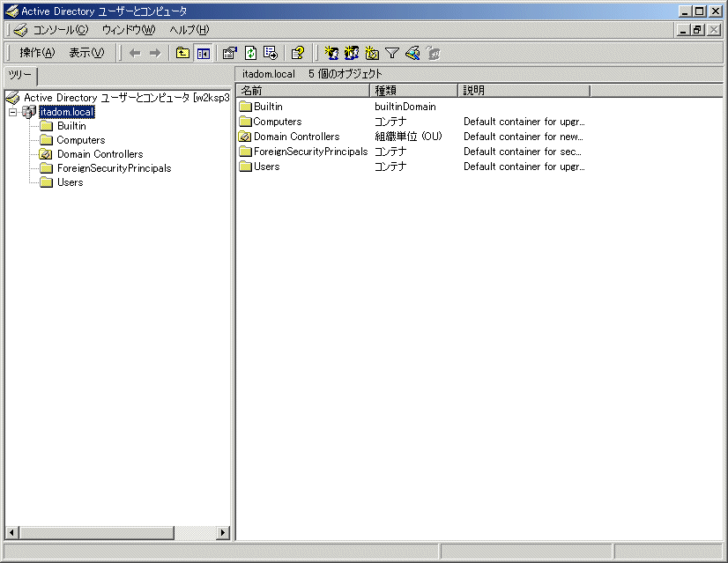Click the Forward arrow toolbar button
This screenshot has width=728, height=563.
(x=155, y=54)
